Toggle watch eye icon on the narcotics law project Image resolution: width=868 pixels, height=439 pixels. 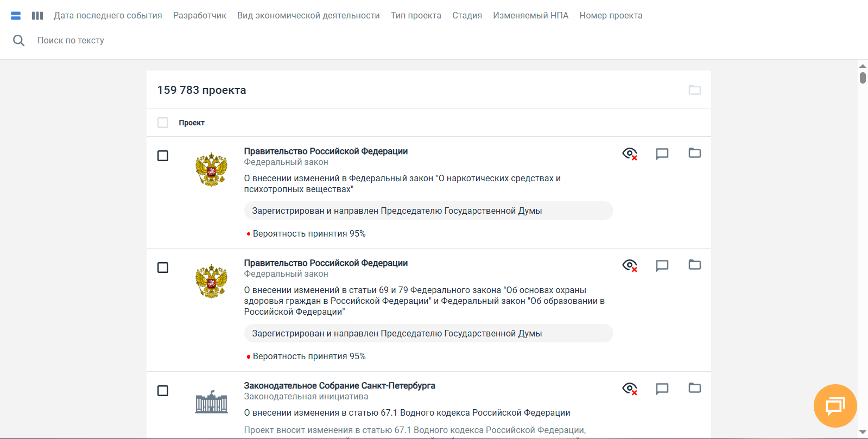click(630, 154)
